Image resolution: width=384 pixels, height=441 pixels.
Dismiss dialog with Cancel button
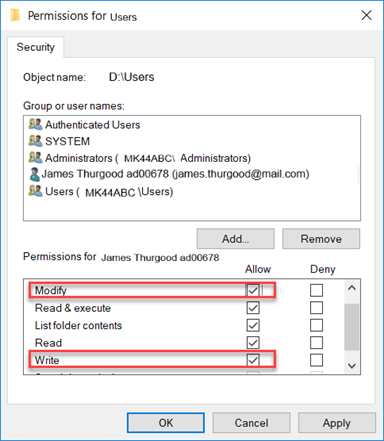point(251,423)
